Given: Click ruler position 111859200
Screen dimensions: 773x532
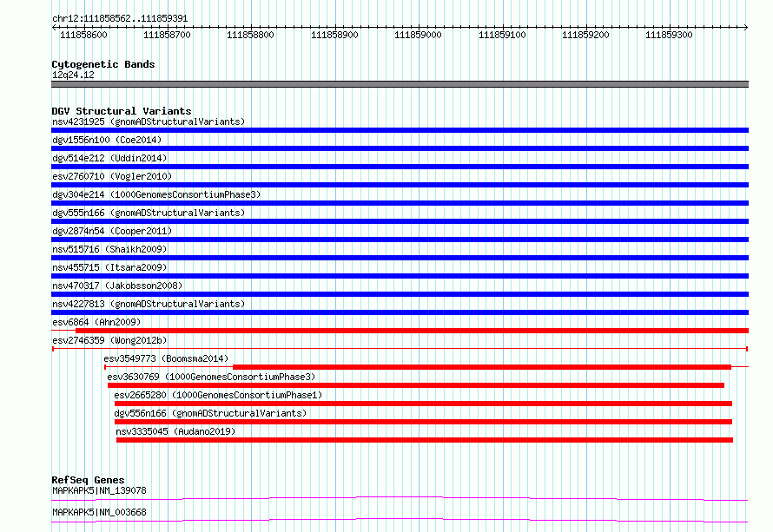Looking at the screenshot, I should (585, 35).
